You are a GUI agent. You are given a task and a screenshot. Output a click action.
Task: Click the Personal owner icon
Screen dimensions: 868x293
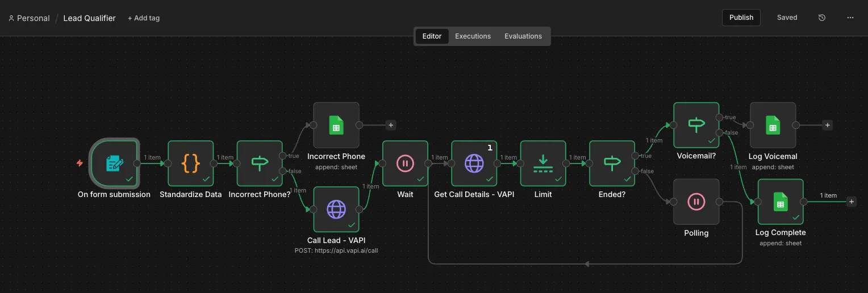(11, 18)
